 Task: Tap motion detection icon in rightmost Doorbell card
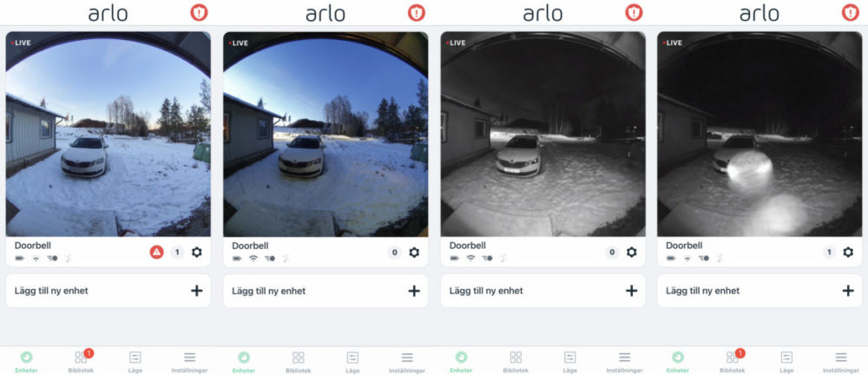(x=720, y=258)
